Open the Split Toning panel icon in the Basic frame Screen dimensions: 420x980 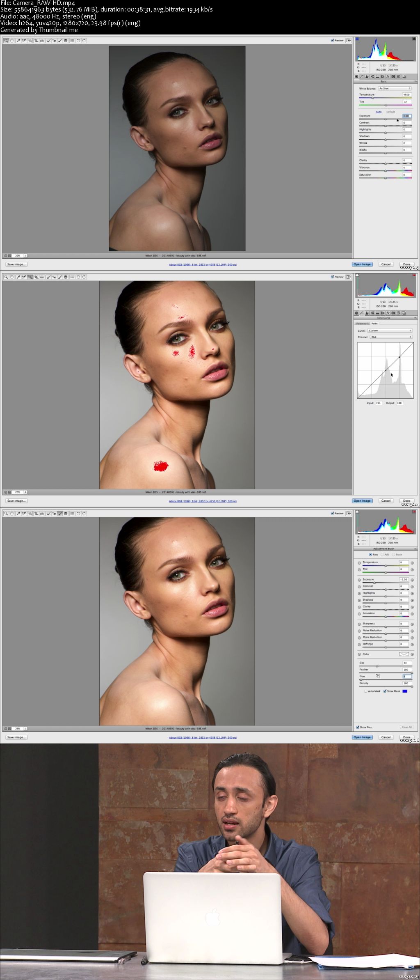[377, 76]
